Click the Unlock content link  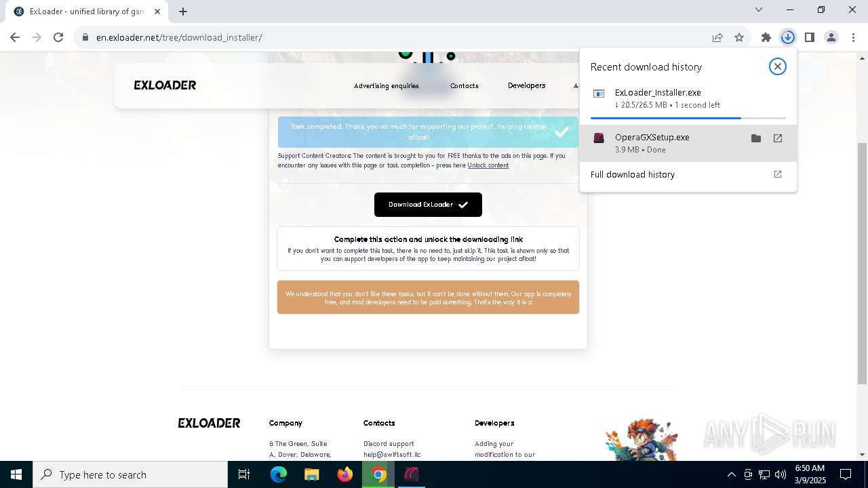click(x=488, y=165)
